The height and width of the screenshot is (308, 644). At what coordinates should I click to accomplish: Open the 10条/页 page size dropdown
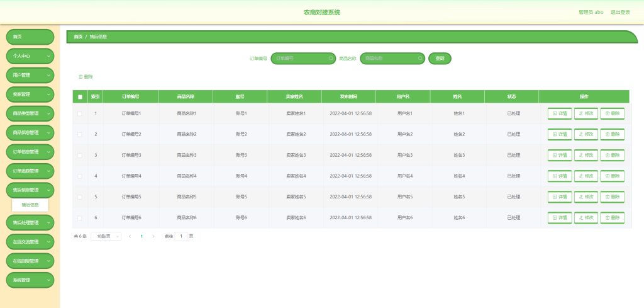[x=106, y=236]
